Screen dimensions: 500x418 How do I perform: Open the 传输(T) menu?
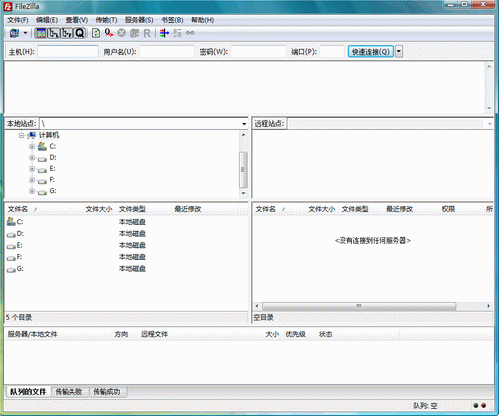[106, 20]
